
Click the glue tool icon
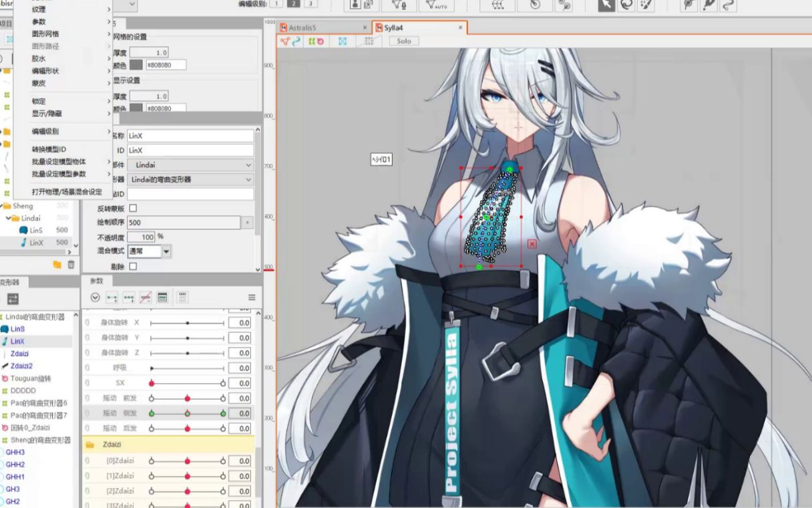click(564, 5)
